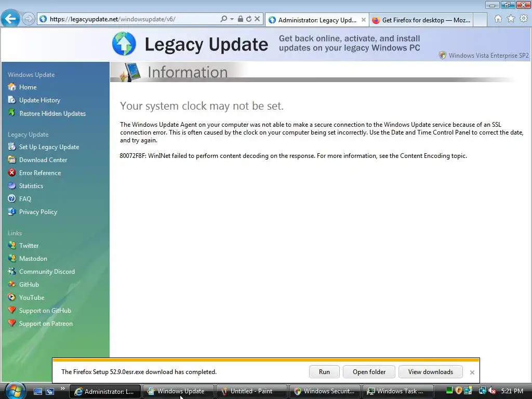Viewport: 532px width, 399px height.
Task: Open the GitHub link
Action: [29, 284]
